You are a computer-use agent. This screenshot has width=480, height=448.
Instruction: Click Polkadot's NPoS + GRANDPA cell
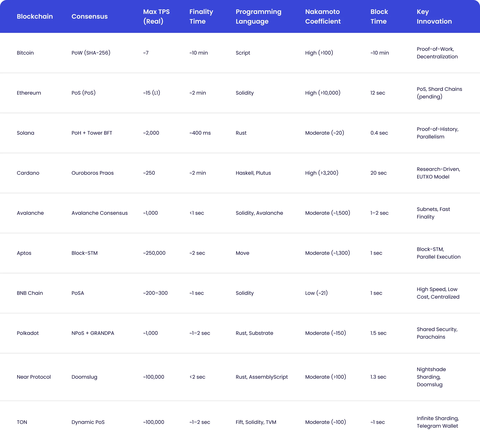click(93, 333)
